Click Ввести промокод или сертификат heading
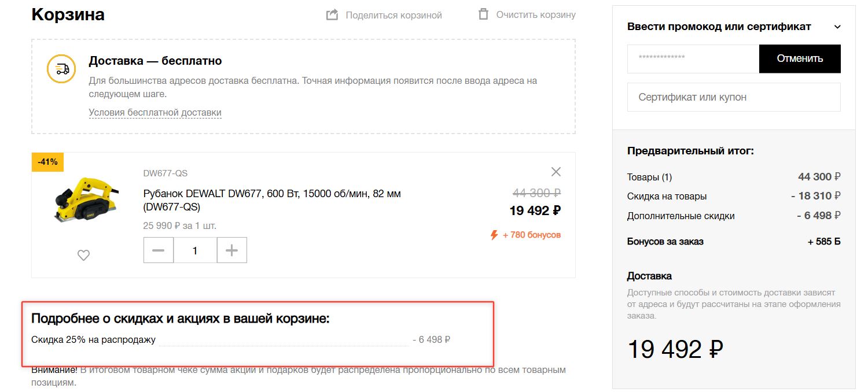 tap(719, 27)
